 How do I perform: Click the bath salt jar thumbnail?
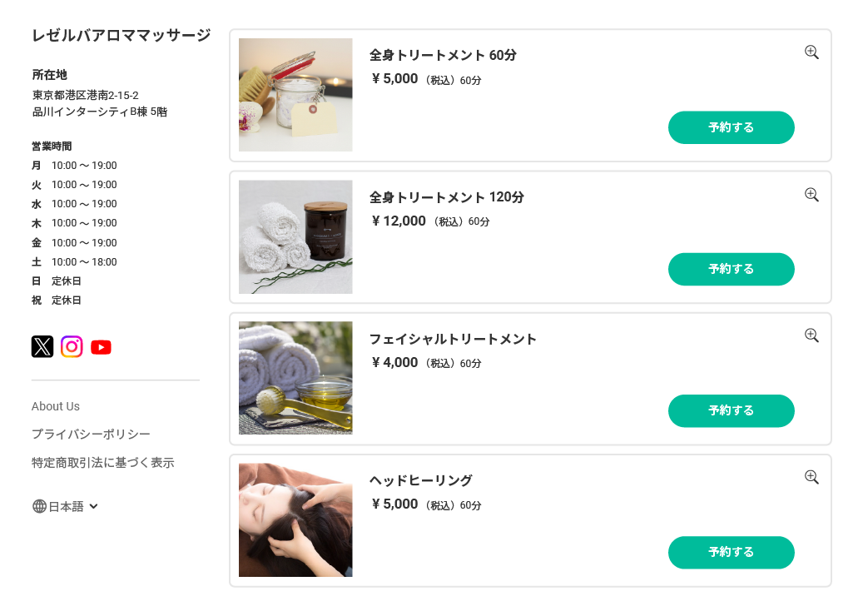[x=295, y=95]
